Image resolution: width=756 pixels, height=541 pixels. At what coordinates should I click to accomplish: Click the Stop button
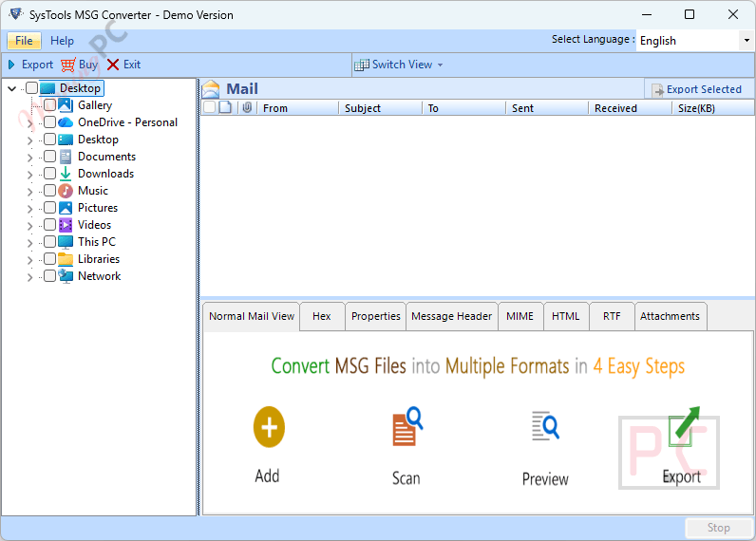click(x=718, y=528)
